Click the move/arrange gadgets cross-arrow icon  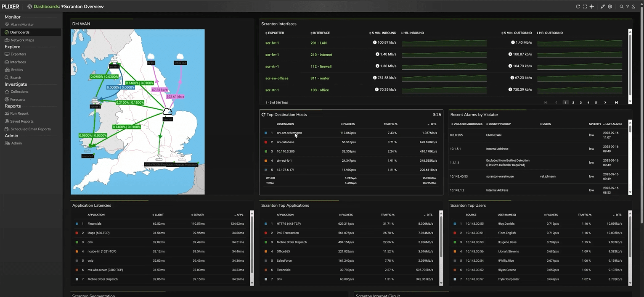click(x=591, y=7)
